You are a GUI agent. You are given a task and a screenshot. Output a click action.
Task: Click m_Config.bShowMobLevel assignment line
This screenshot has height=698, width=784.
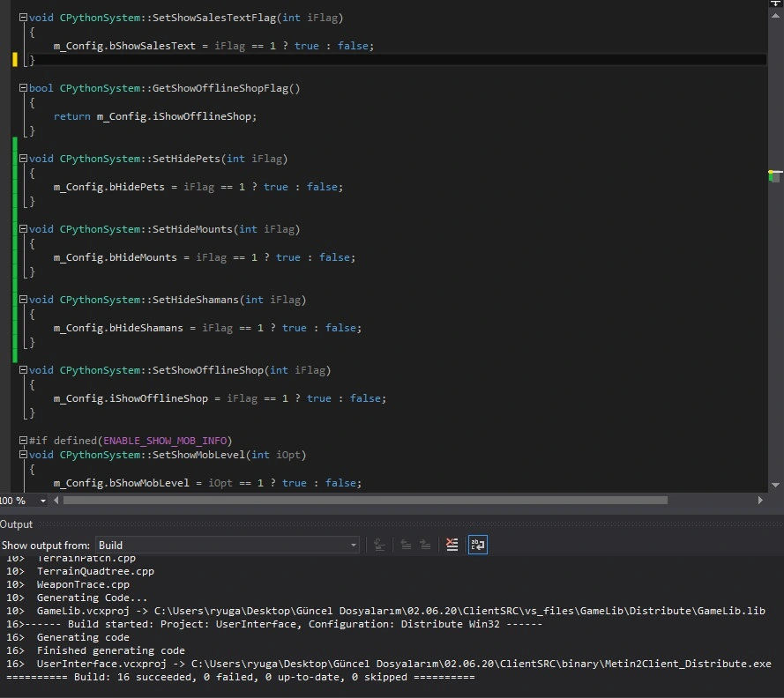[x=207, y=483]
